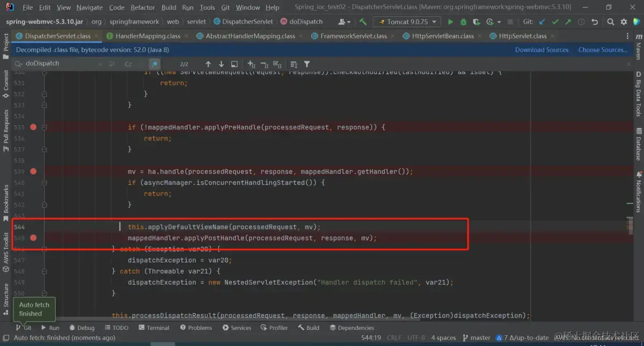Open the Build menu

169,8
